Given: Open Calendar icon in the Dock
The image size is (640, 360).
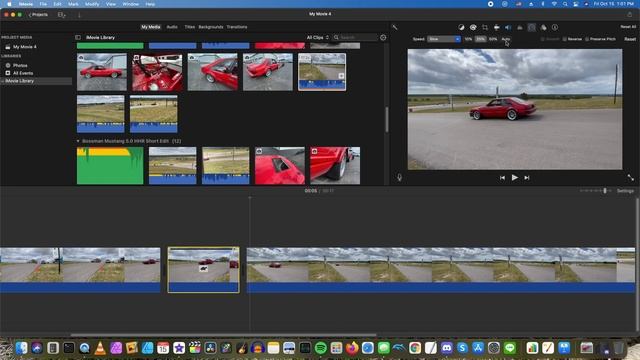Looking at the screenshot, I should [163, 348].
